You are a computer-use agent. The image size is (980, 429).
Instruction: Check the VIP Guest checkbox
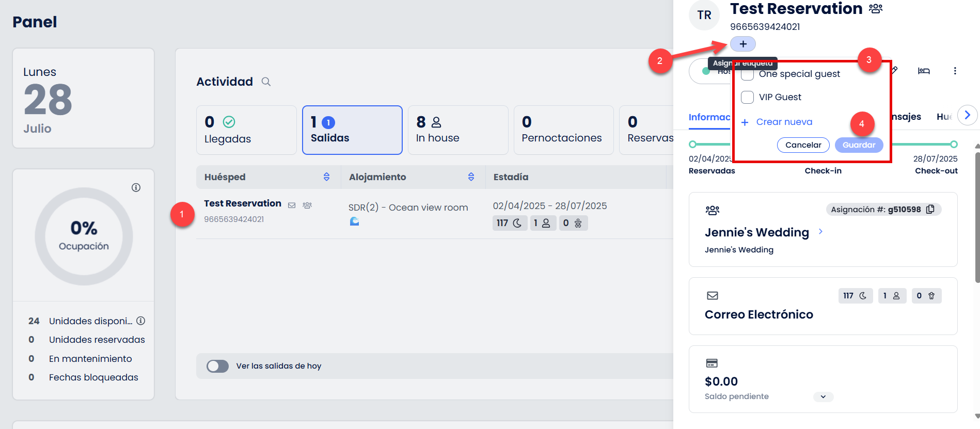point(747,97)
